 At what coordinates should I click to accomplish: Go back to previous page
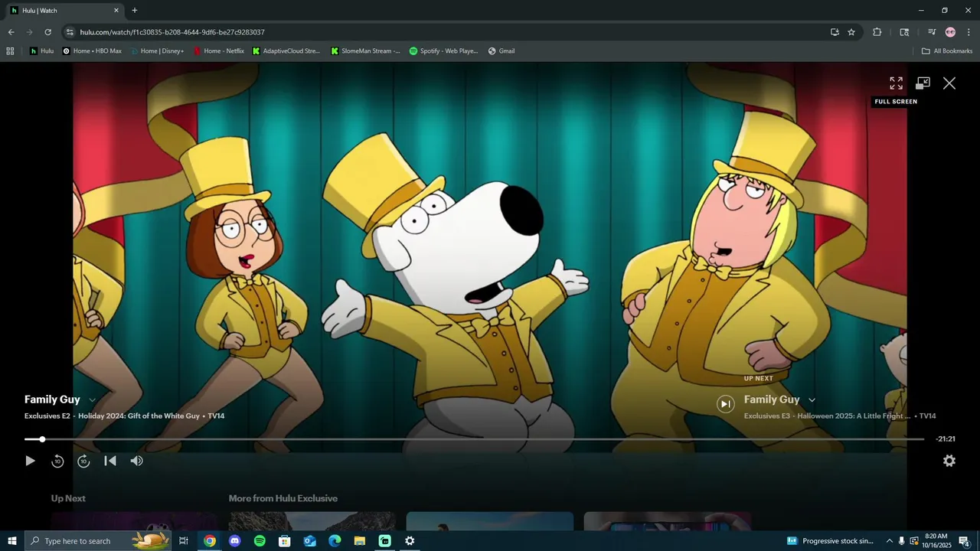point(11,32)
